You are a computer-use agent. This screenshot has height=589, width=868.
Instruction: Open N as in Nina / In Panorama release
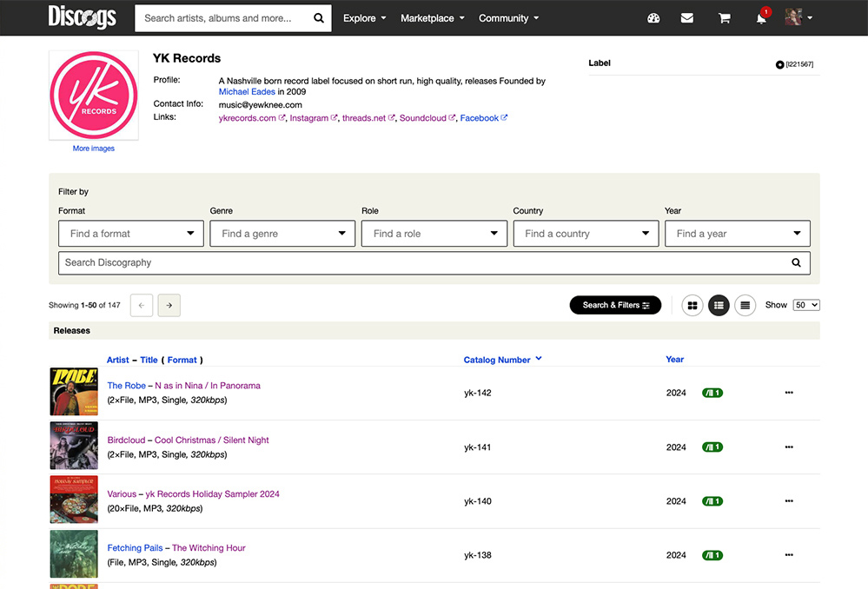(x=208, y=386)
